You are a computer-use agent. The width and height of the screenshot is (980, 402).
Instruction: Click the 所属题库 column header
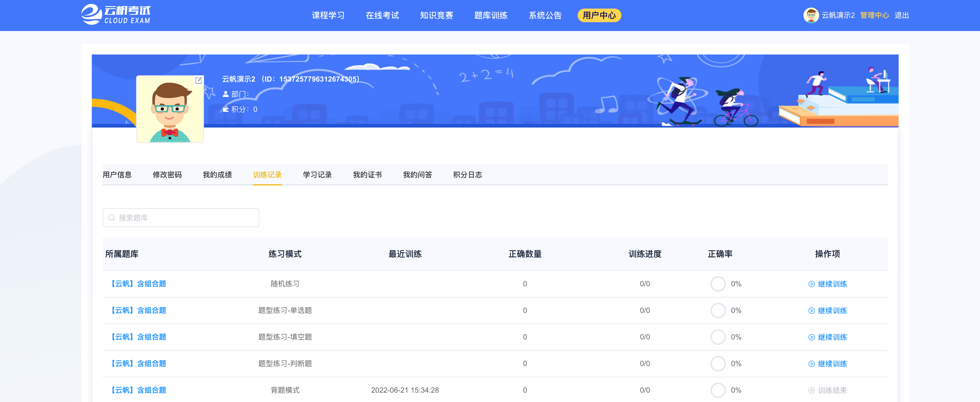pyautogui.click(x=122, y=254)
